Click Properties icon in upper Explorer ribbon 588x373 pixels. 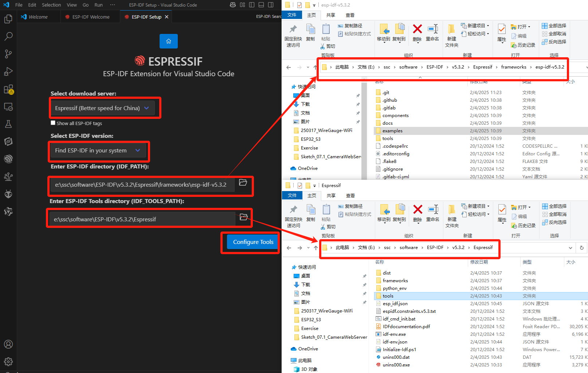point(502,33)
